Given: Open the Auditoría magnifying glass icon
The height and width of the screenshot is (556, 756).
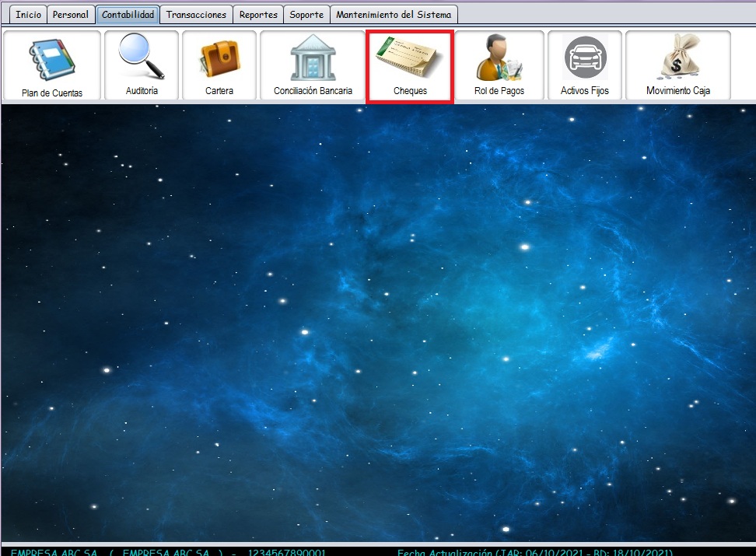Looking at the screenshot, I should point(142,58).
